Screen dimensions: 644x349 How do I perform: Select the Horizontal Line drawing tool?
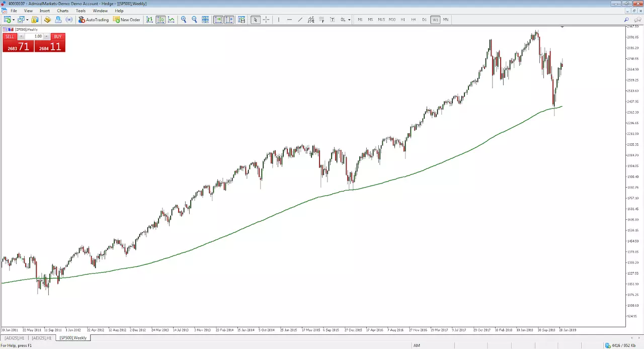click(x=289, y=20)
